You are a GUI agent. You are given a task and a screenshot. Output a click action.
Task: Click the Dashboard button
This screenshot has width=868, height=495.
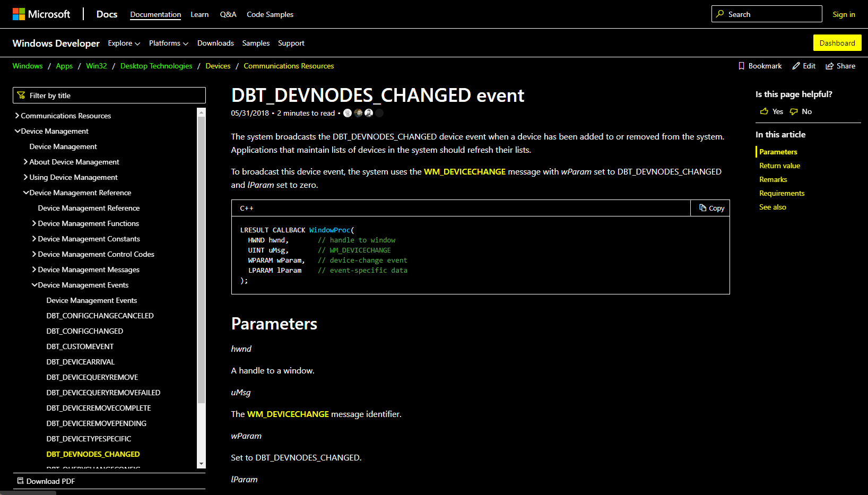[837, 42]
